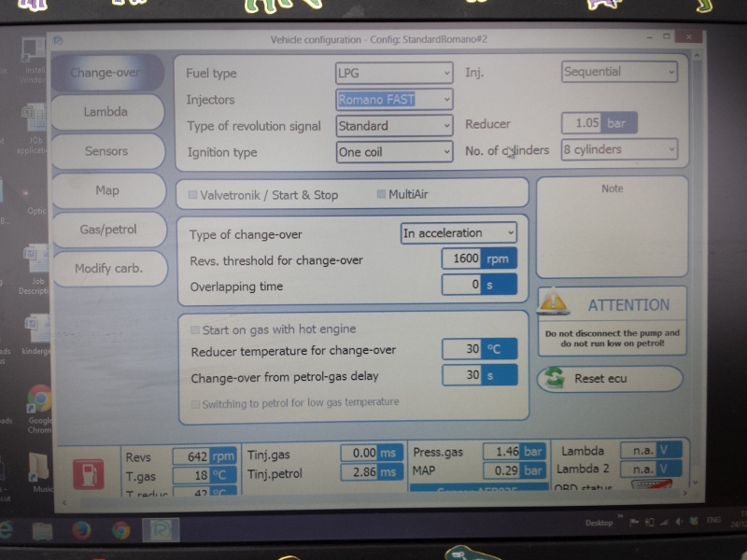
Task: Enable Valvetronik / Start & Stop checkbox
Action: pyautogui.click(x=193, y=195)
